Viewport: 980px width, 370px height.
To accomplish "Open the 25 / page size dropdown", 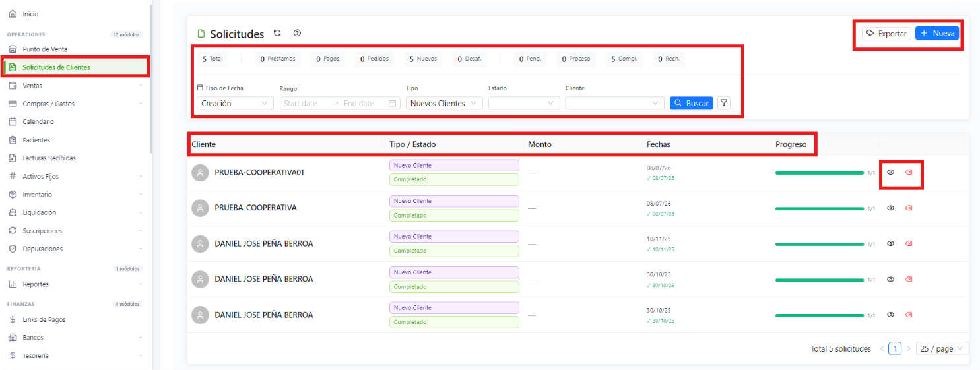I will point(942,348).
